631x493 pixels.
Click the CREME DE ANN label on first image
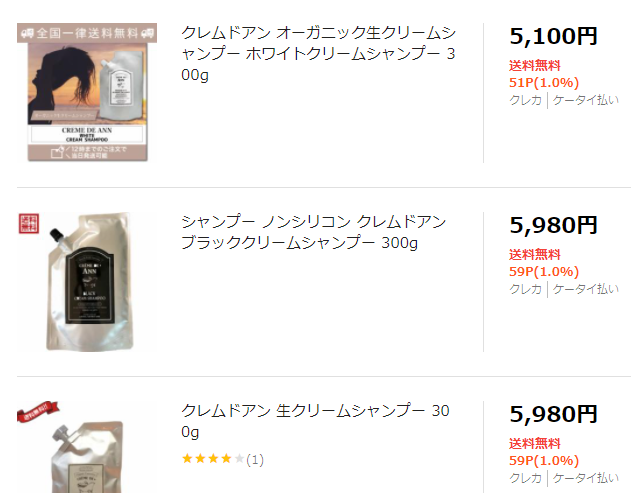click(87, 130)
